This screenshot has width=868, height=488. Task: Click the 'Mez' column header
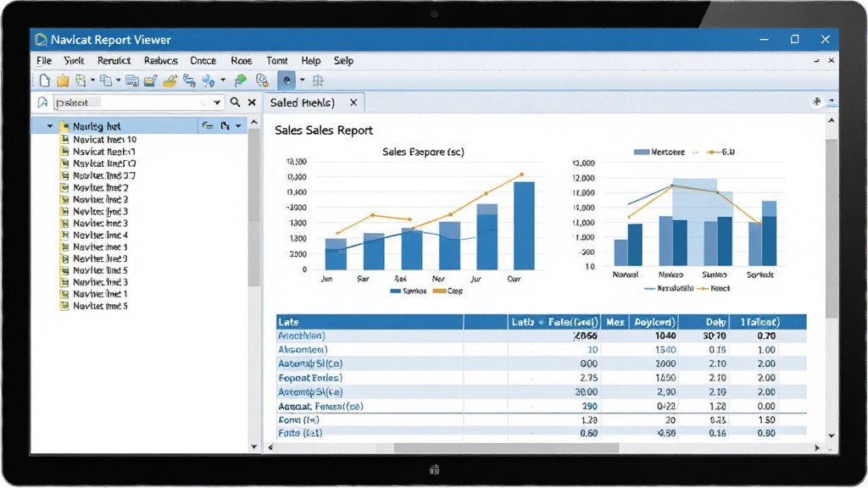pos(615,322)
